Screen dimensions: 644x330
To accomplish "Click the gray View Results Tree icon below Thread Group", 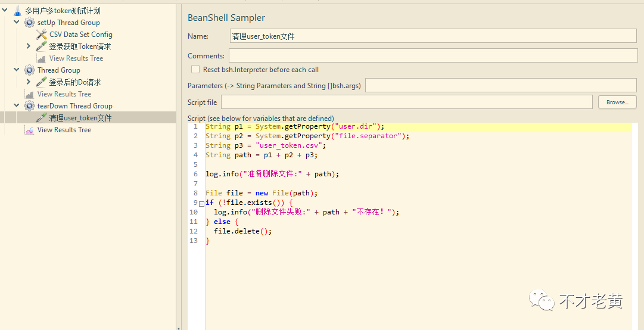I will 30,94.
